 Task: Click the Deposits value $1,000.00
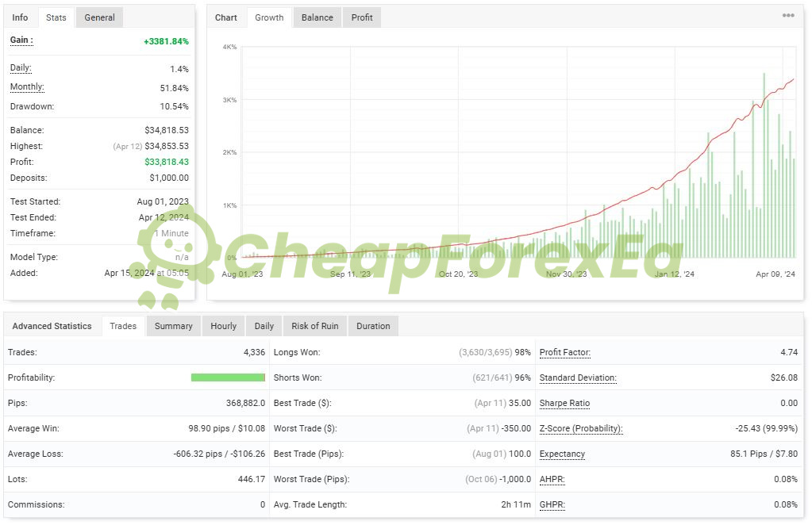(169, 178)
